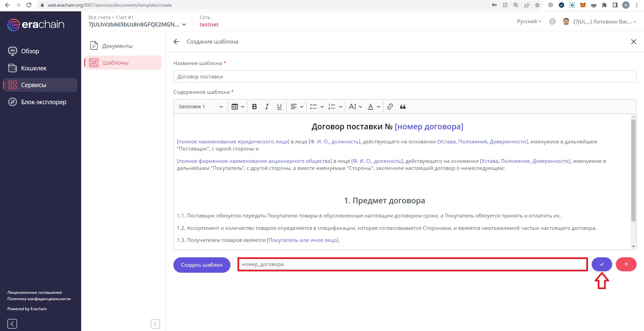Viewport: 644px width, 331px height.
Task: Toggle bold formatting in the editor
Action: (254, 107)
